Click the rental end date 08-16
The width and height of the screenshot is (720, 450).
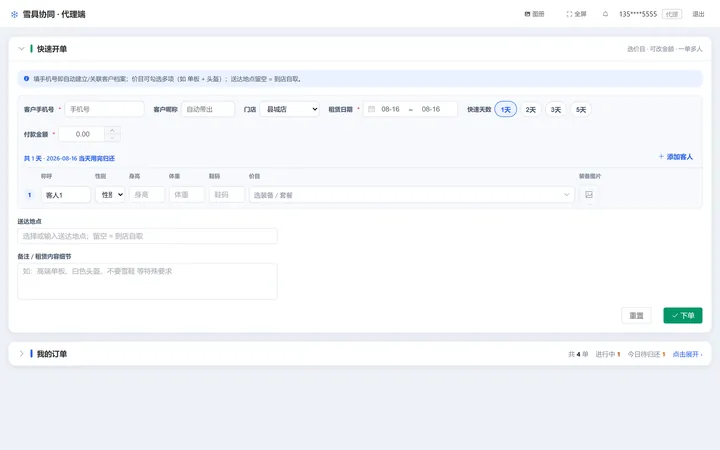click(x=431, y=109)
